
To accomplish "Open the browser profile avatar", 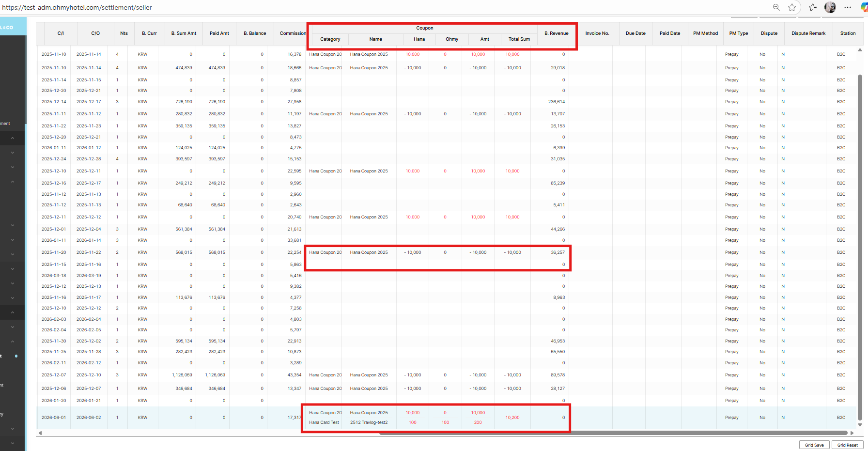I will coord(830,7).
